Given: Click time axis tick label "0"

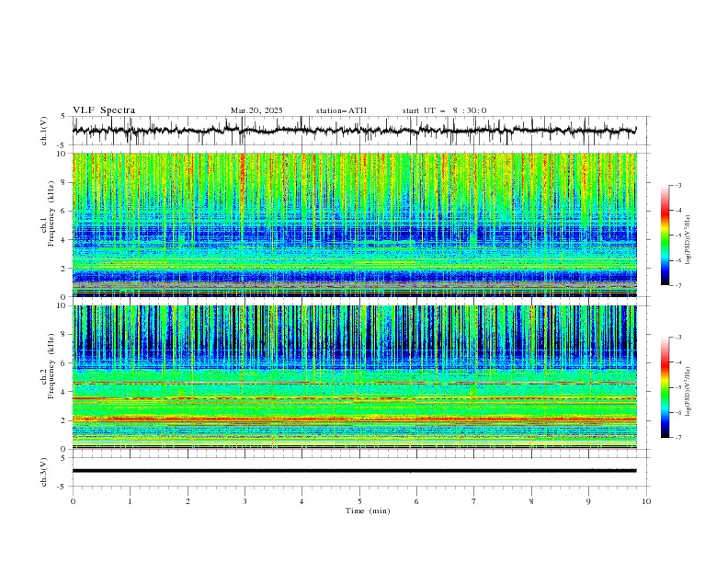Looking at the screenshot, I should [x=73, y=501].
